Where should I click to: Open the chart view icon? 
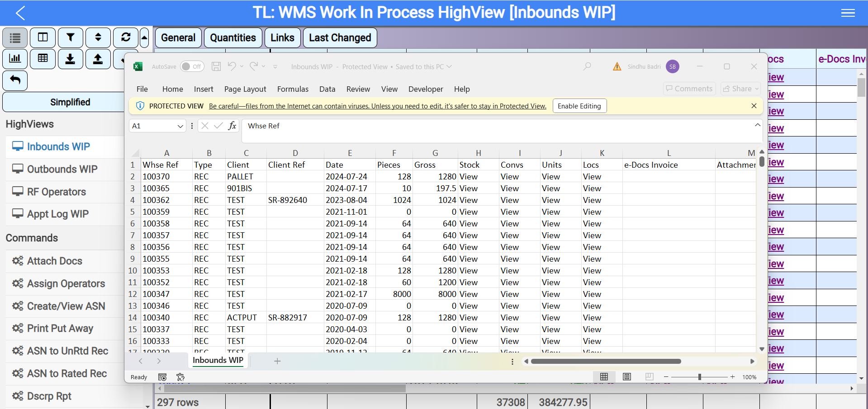(15, 59)
